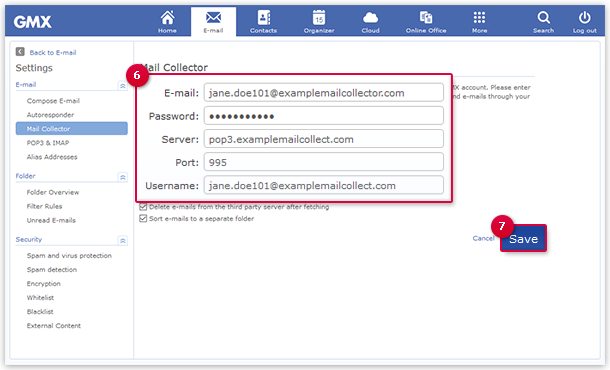This screenshot has height=370, width=610.
Task: Select Mail Collector in the sidebar
Action: (x=72, y=128)
